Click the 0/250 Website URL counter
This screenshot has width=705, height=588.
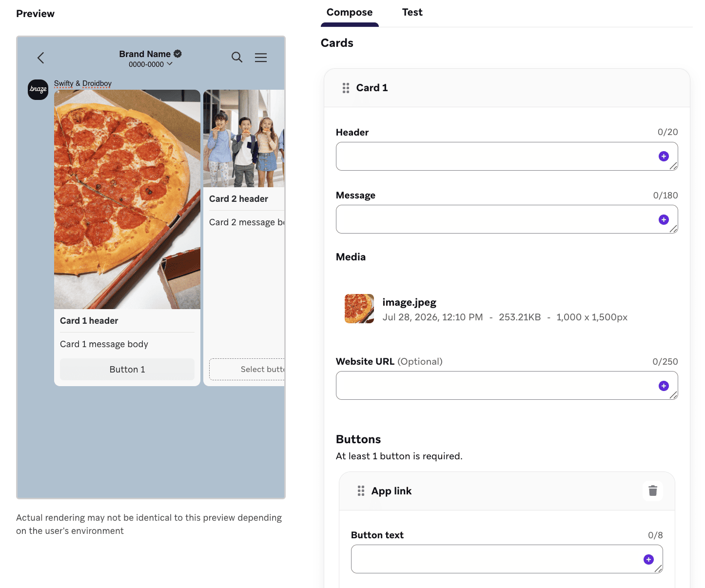pyautogui.click(x=665, y=362)
